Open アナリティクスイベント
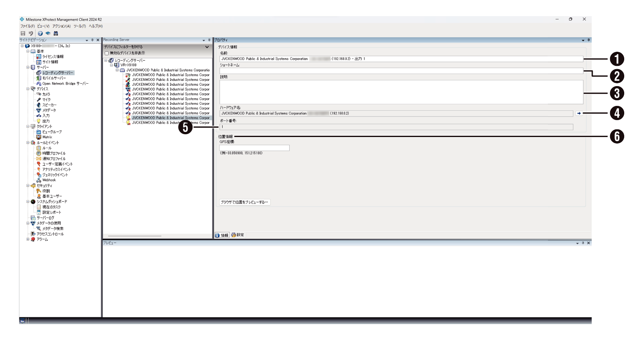644x340 pixels. tap(57, 169)
